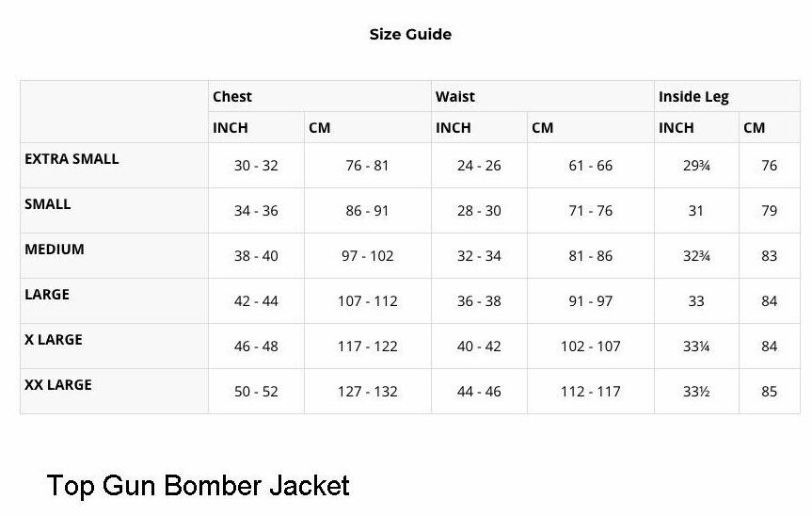The image size is (812, 516).
Task: Click the MEDIUM row label
Action: 55,249
